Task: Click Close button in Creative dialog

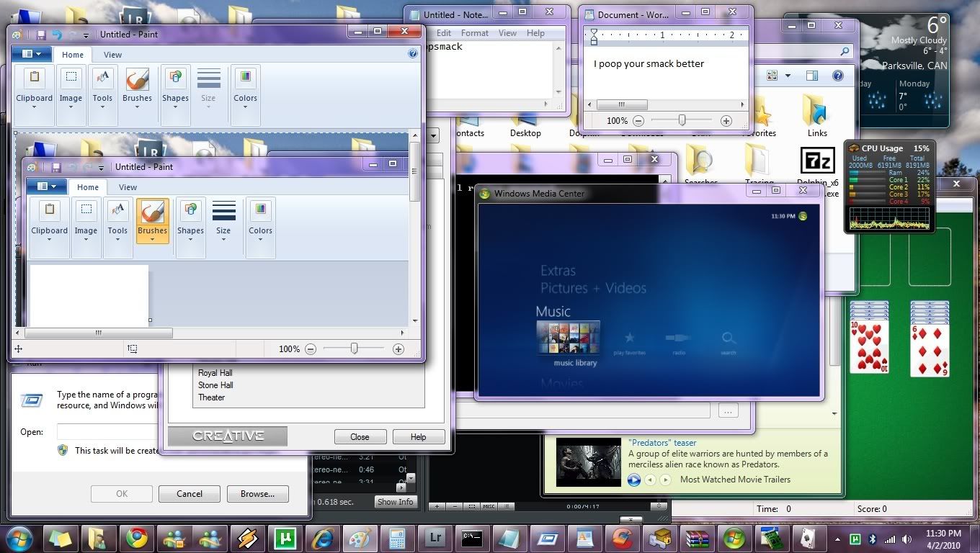Action: 360,437
